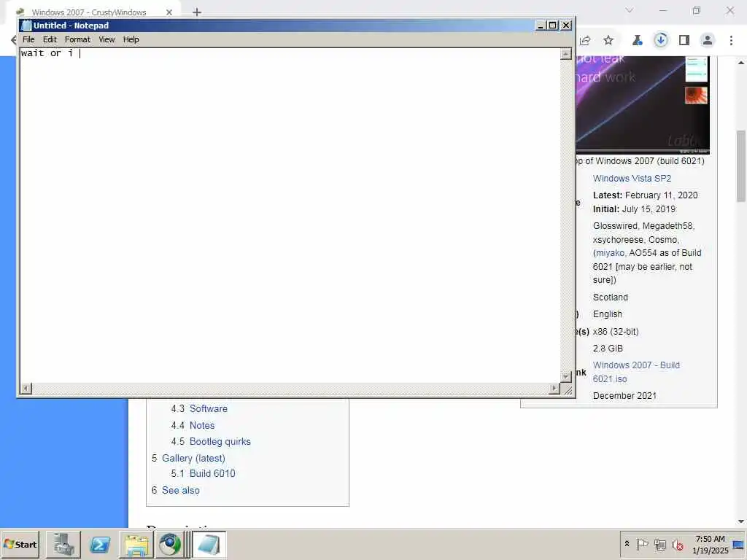Open the Start menu
The image size is (747, 560).
(x=20, y=544)
